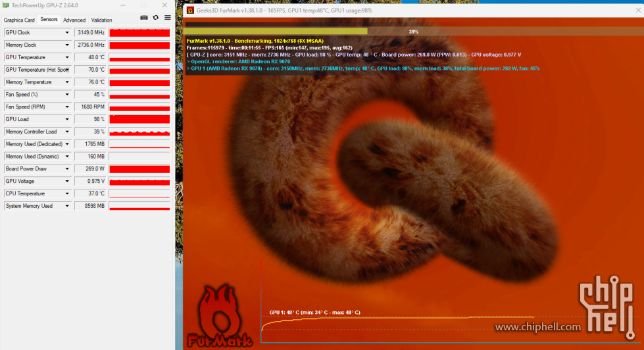Expand the GPU Load dropdown

tap(67, 119)
